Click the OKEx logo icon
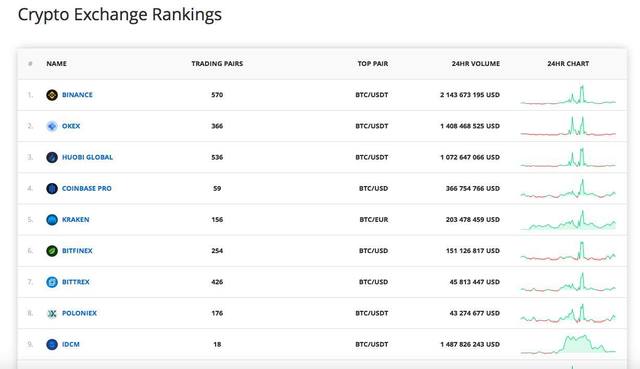Screen dimensions: 640x369 pyautogui.click(x=52, y=126)
